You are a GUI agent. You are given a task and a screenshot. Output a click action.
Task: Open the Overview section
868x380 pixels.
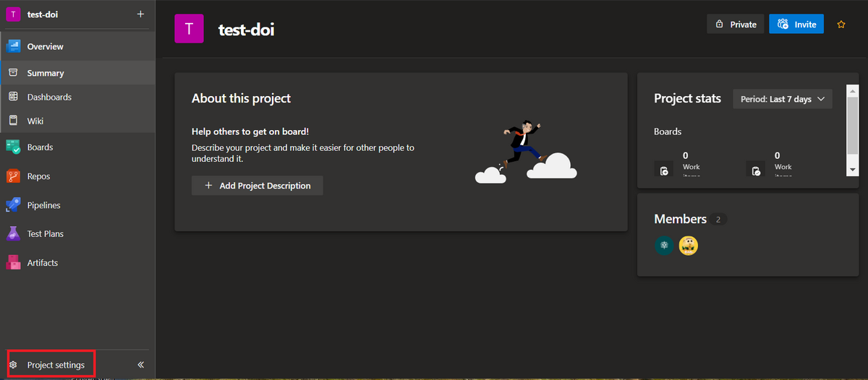(x=77, y=46)
